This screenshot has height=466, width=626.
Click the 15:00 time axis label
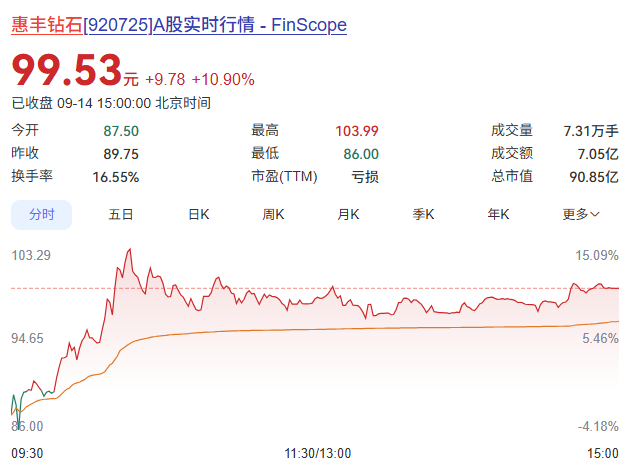(603, 453)
